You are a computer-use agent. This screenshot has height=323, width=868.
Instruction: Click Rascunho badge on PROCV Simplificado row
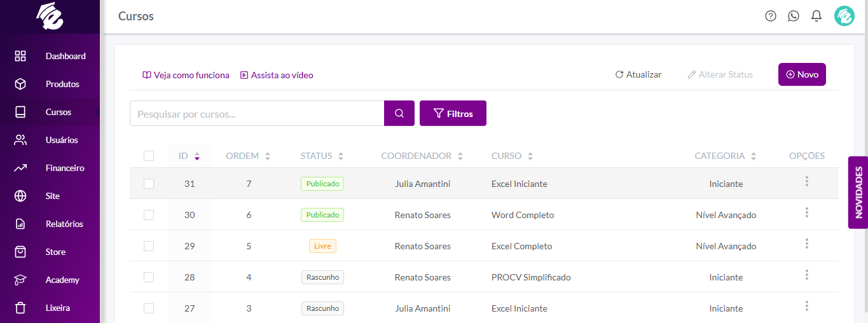(322, 277)
